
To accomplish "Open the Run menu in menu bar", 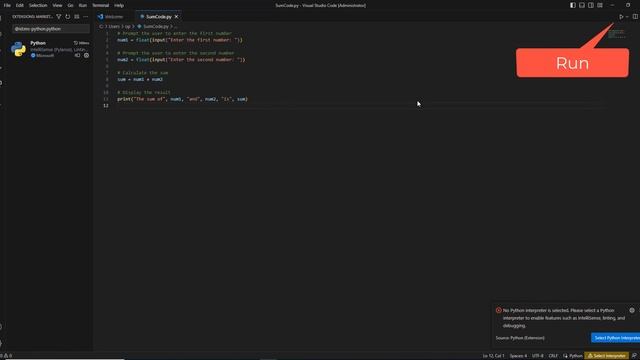I will [82, 5].
